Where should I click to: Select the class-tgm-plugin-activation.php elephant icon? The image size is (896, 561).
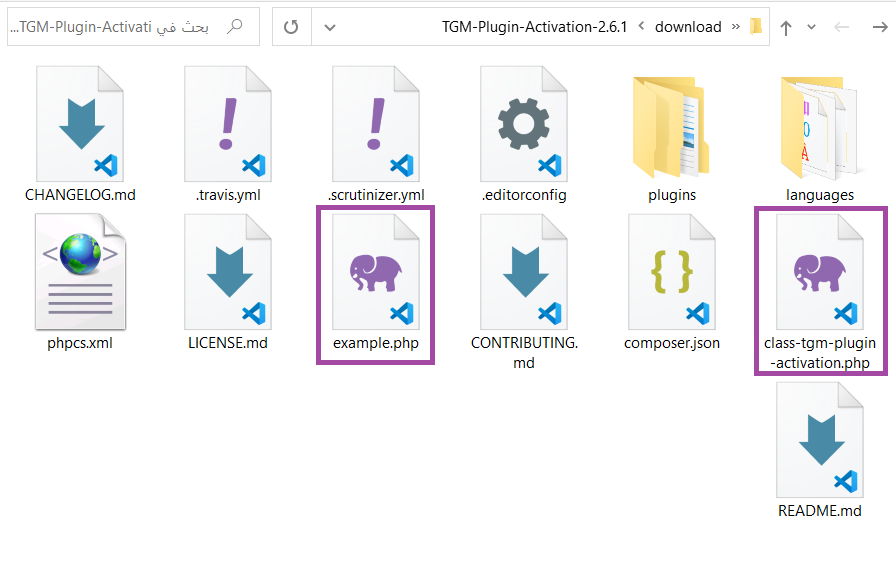[x=820, y=272]
